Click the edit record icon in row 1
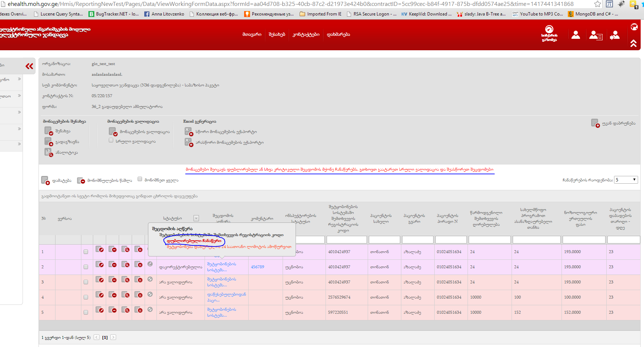Viewport: 644px width, 347px height. click(x=99, y=249)
